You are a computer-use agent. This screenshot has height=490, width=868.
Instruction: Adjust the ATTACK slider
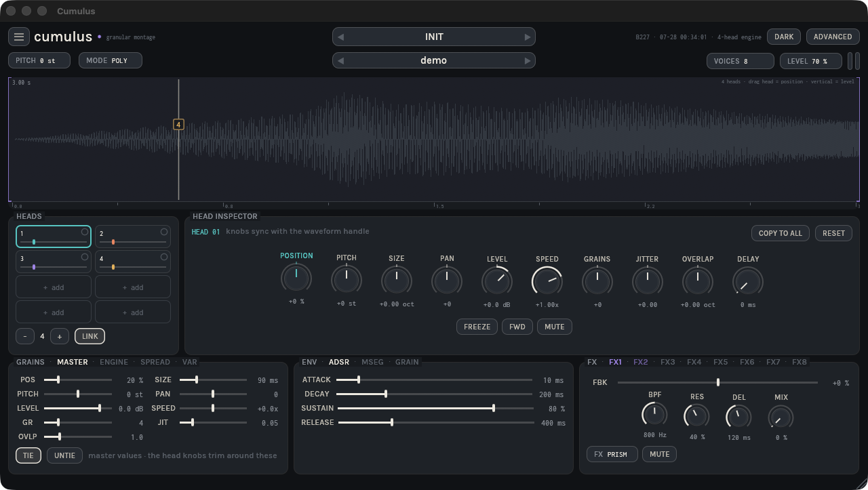(x=435, y=380)
